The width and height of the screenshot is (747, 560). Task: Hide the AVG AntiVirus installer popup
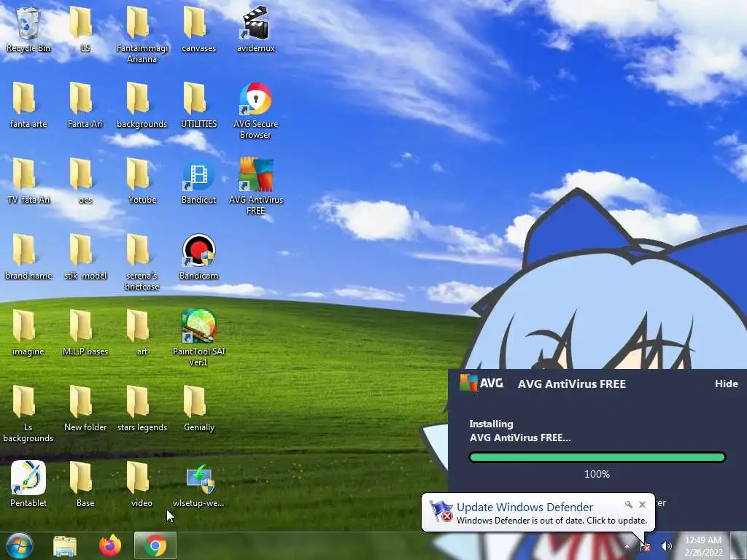726,384
